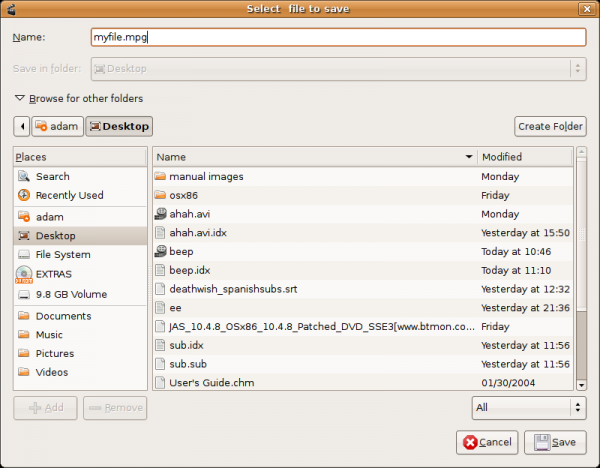Click the Search icon in Places
600x468 pixels.
click(x=24, y=177)
